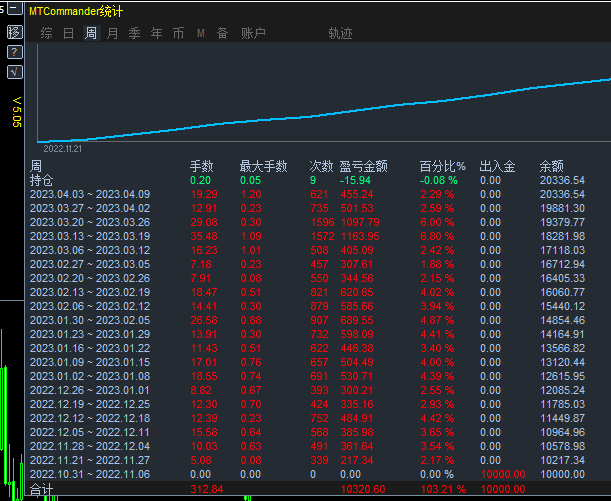Click profit value 1097.79

[360, 222]
